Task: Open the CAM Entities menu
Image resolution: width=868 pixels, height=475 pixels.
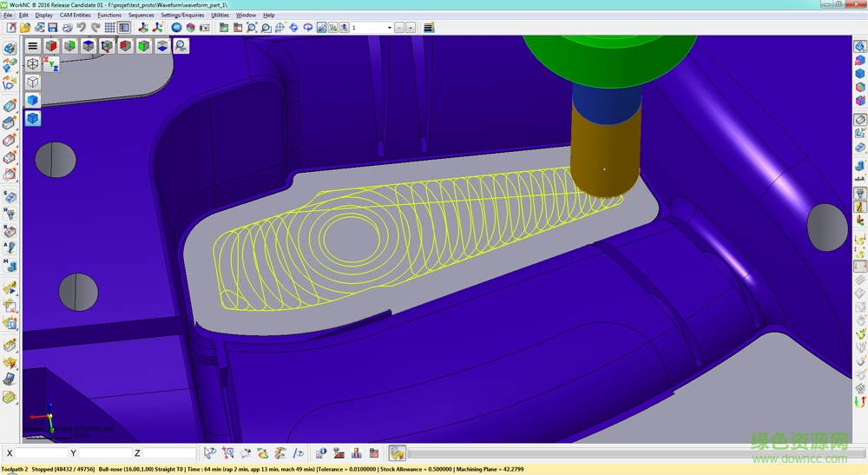Action: tap(75, 15)
